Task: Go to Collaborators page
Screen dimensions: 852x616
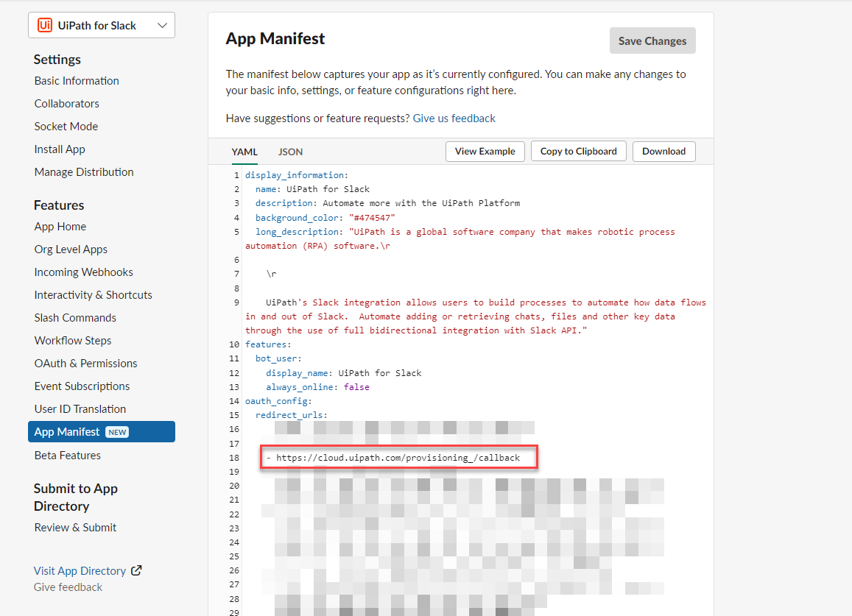Action: pyautogui.click(x=67, y=104)
